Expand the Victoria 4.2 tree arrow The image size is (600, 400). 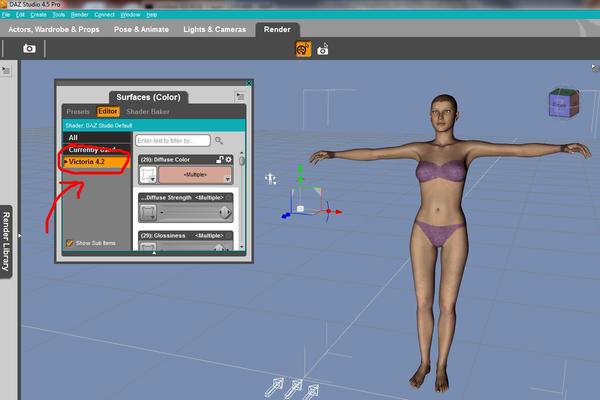[x=66, y=162]
